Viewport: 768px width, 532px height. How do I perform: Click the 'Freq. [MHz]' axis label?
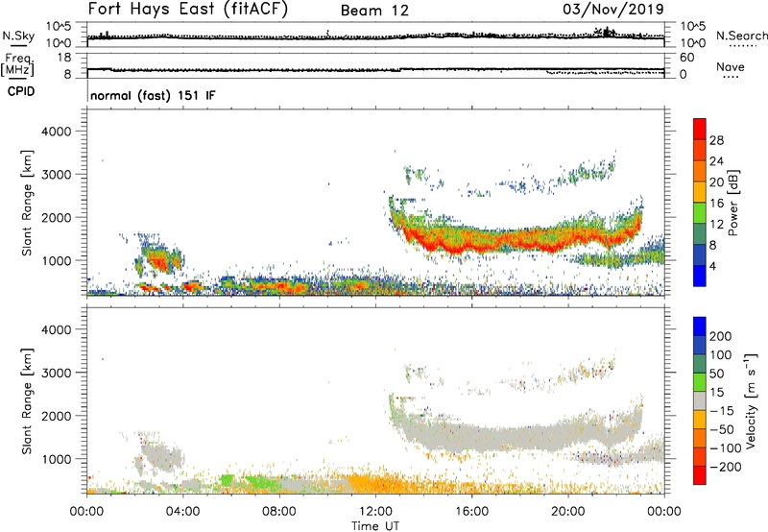coord(18,65)
